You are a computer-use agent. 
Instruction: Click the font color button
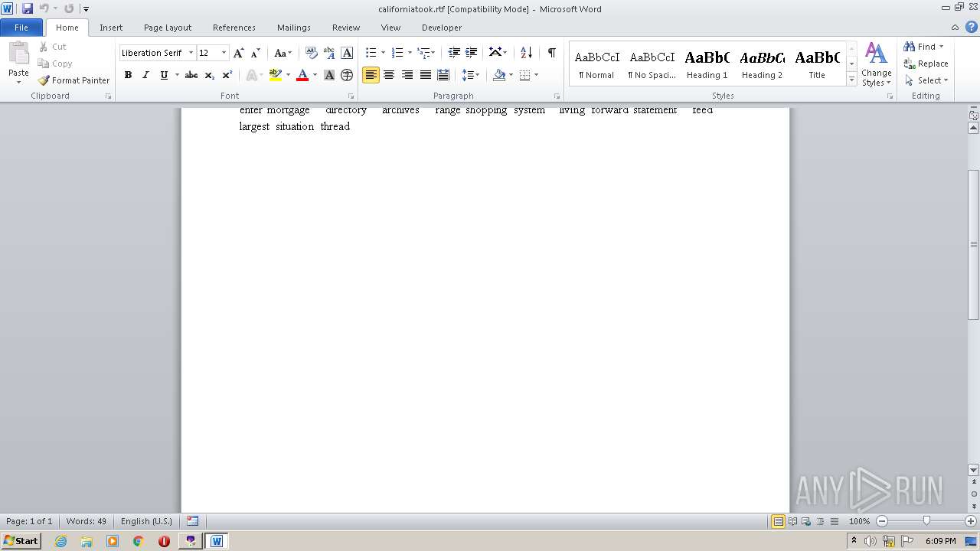click(302, 75)
